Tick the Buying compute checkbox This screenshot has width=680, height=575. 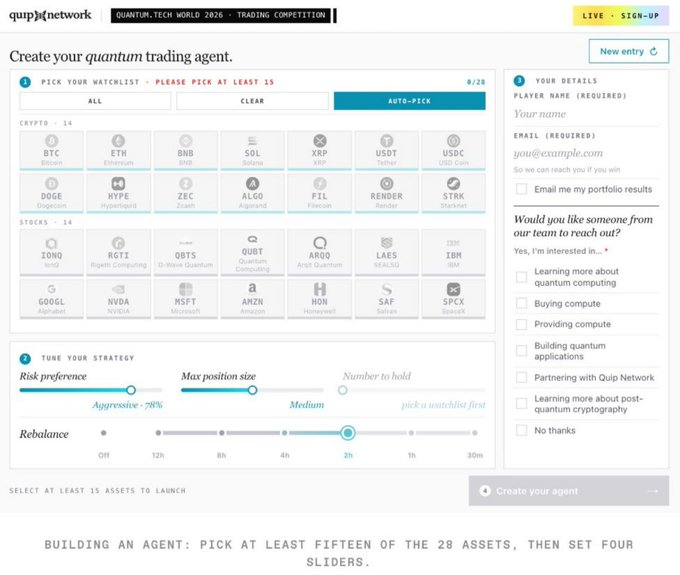[x=522, y=303]
